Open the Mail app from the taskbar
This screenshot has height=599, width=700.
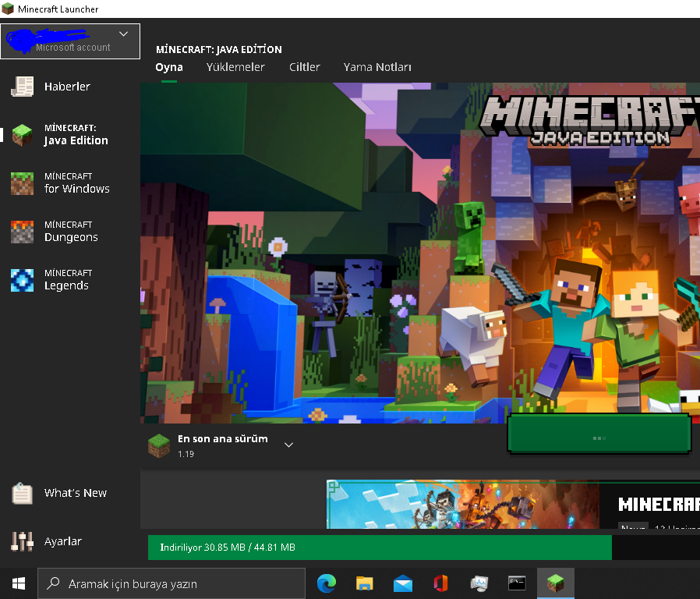coord(403,584)
